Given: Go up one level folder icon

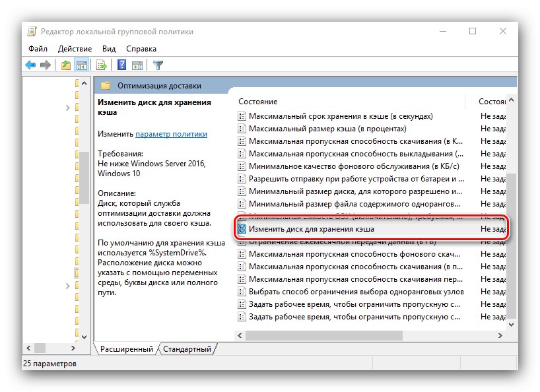Looking at the screenshot, I should point(66,65).
